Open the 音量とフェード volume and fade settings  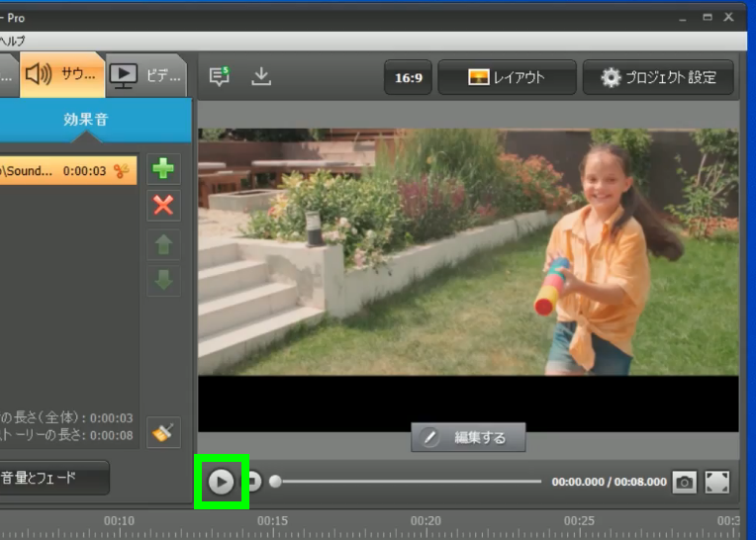pyautogui.click(x=49, y=478)
